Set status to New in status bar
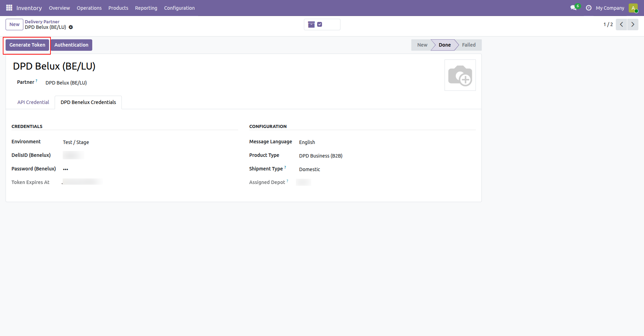 click(x=422, y=45)
